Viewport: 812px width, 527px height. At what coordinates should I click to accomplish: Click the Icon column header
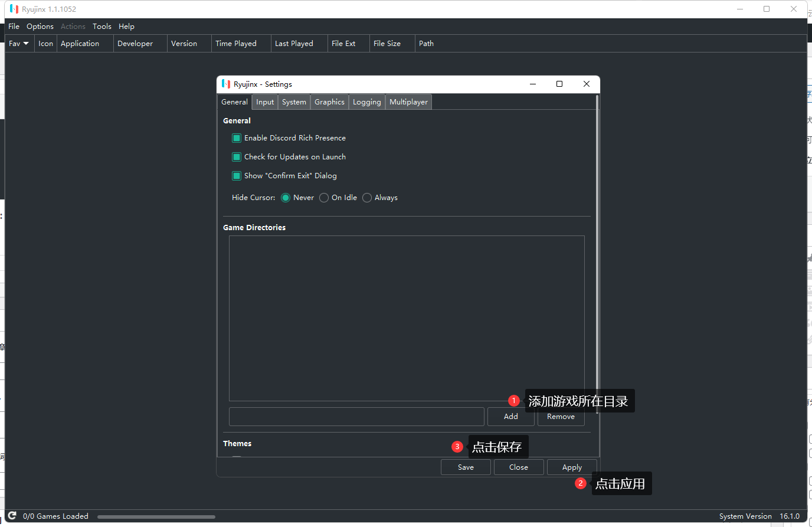point(45,44)
